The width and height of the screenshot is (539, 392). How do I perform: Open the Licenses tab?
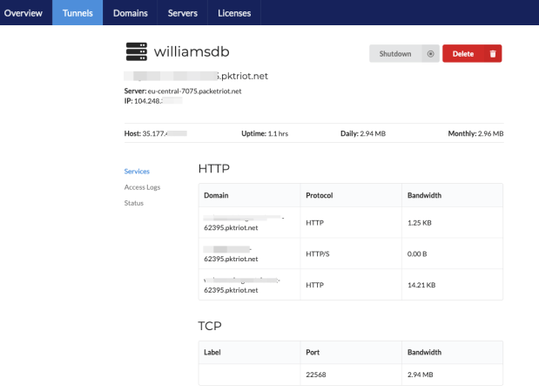coord(234,13)
